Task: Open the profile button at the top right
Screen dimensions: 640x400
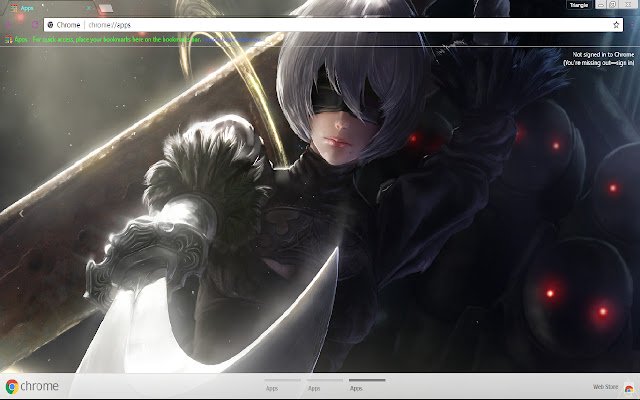Action: click(x=579, y=5)
